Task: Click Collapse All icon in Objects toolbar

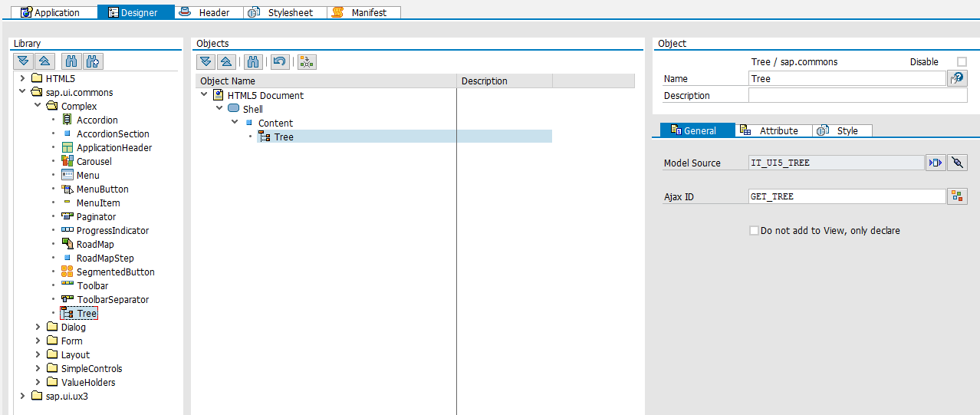Action: [x=225, y=62]
